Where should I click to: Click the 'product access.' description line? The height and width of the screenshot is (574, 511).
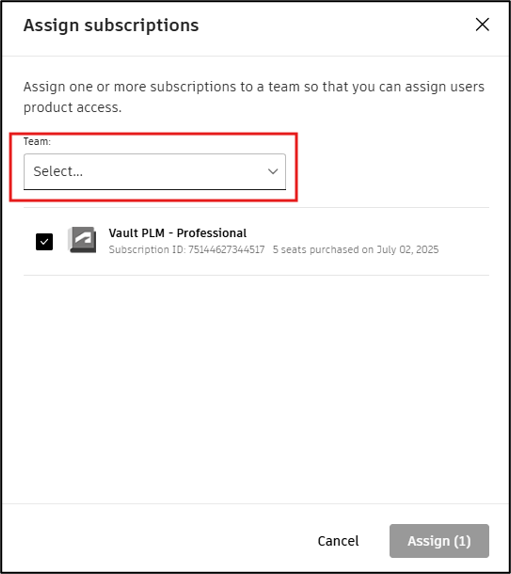tap(72, 107)
